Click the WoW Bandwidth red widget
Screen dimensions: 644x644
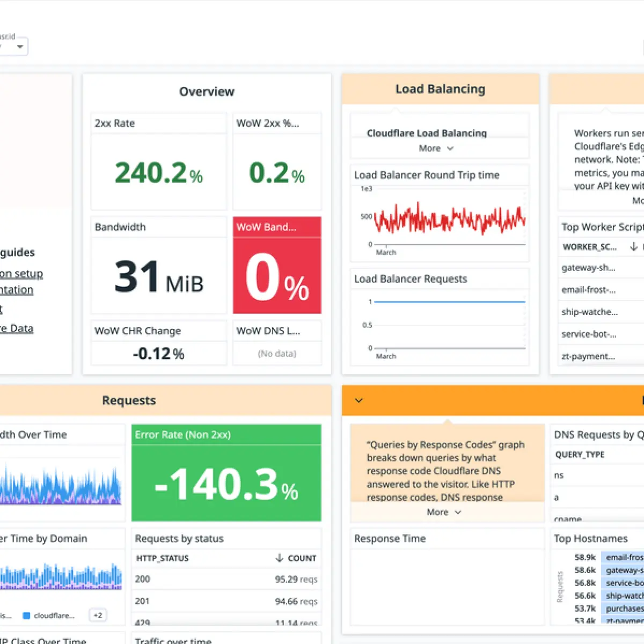(277, 265)
